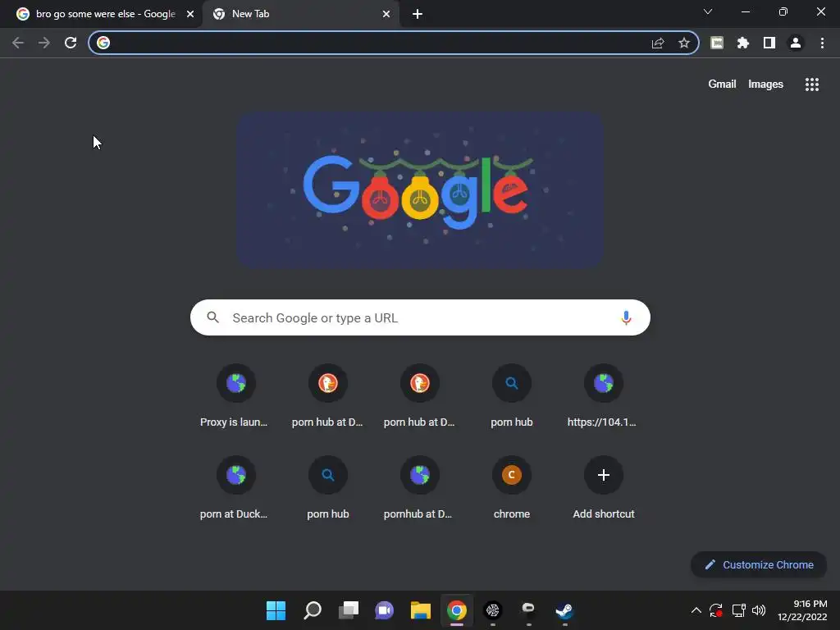Click magnifier icon in Google search box

click(x=212, y=317)
